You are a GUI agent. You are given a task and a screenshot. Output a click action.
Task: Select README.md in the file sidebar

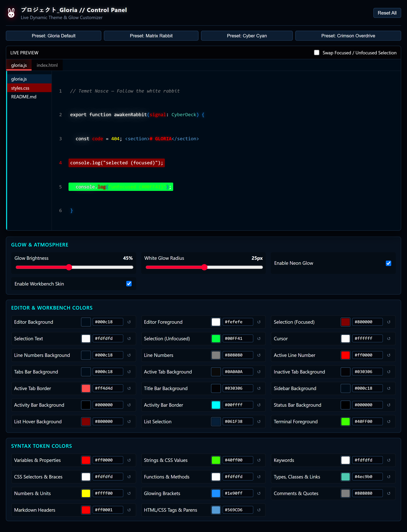[x=29, y=97]
